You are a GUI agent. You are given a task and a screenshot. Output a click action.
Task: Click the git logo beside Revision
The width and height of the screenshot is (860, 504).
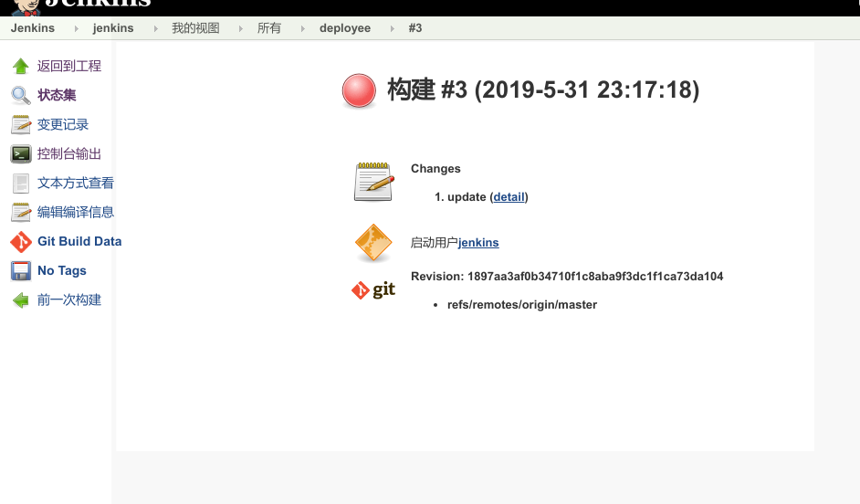pos(373,289)
